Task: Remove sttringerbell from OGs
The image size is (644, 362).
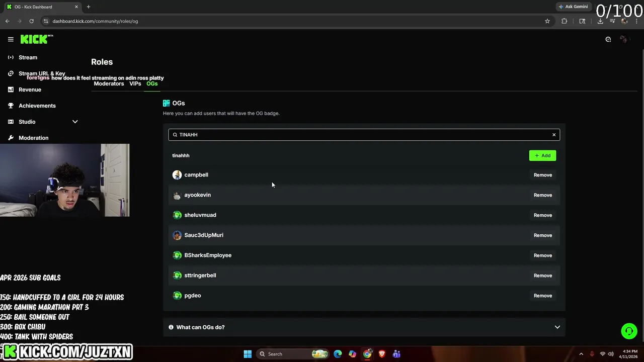Action: [543, 276]
